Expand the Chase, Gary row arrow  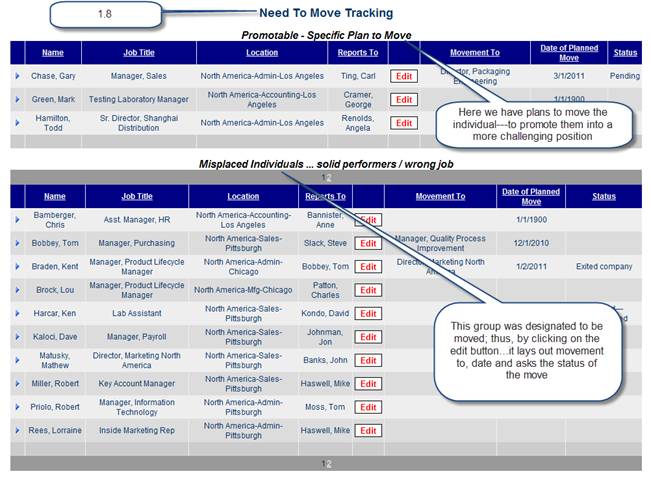(17, 76)
